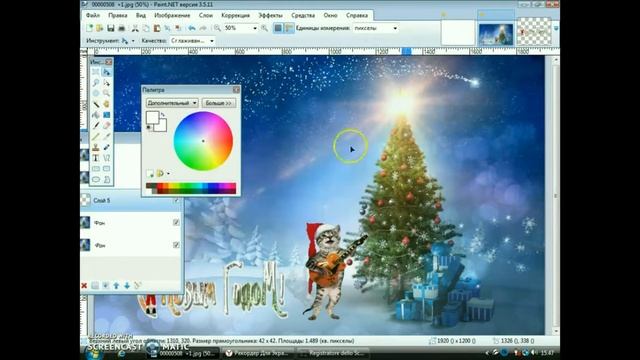
Task: Click the Print toolbar icon
Action: [121, 28]
